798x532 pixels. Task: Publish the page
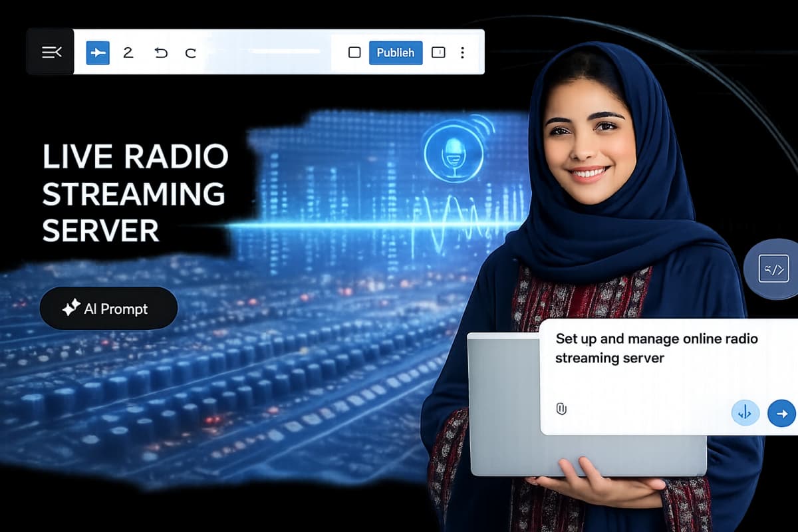click(396, 53)
